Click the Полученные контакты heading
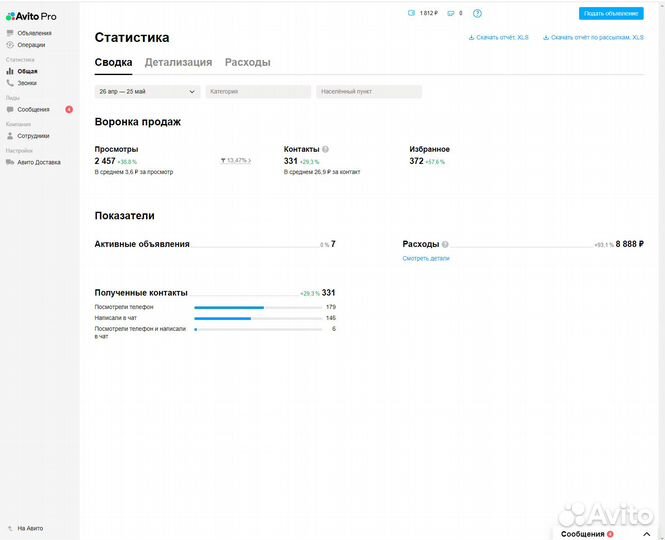665x540 pixels. click(x=141, y=293)
